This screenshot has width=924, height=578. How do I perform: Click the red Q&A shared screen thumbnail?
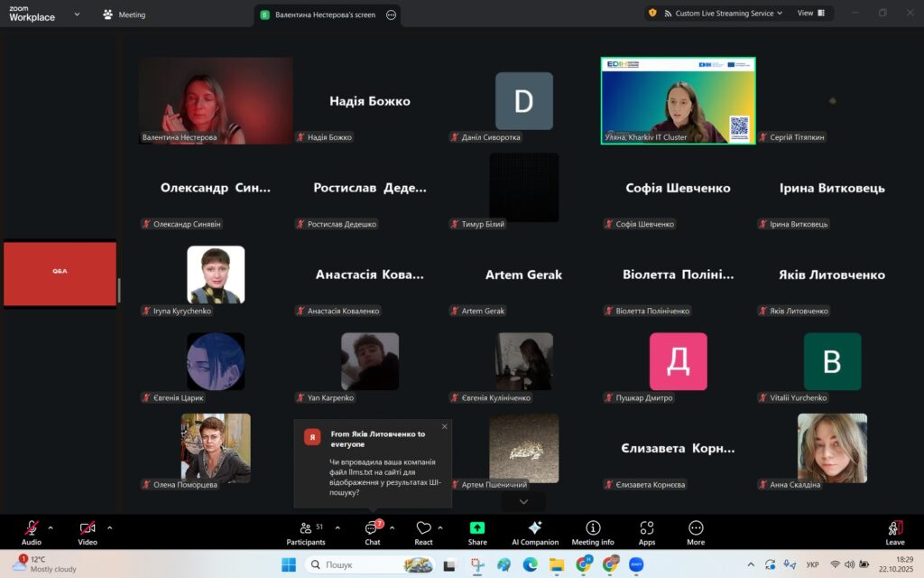pos(60,273)
